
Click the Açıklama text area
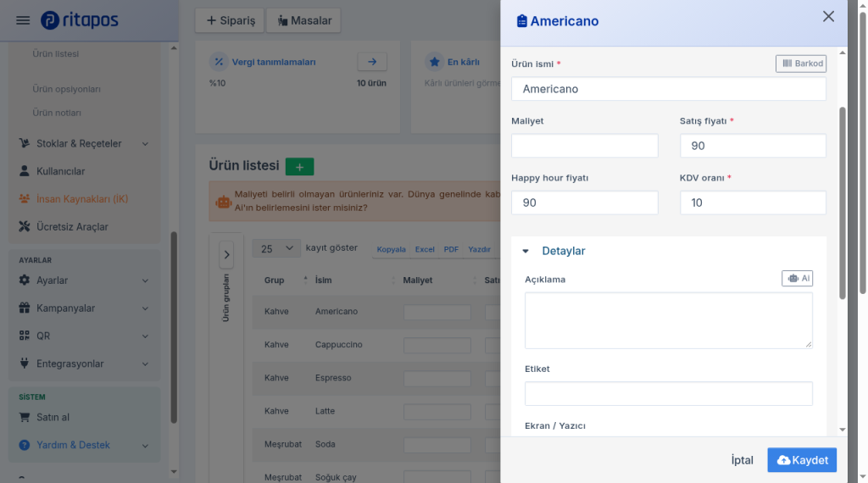[x=668, y=321]
